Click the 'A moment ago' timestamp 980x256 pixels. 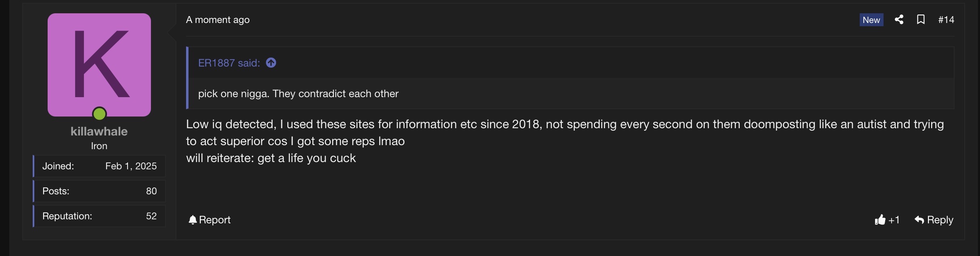click(218, 20)
